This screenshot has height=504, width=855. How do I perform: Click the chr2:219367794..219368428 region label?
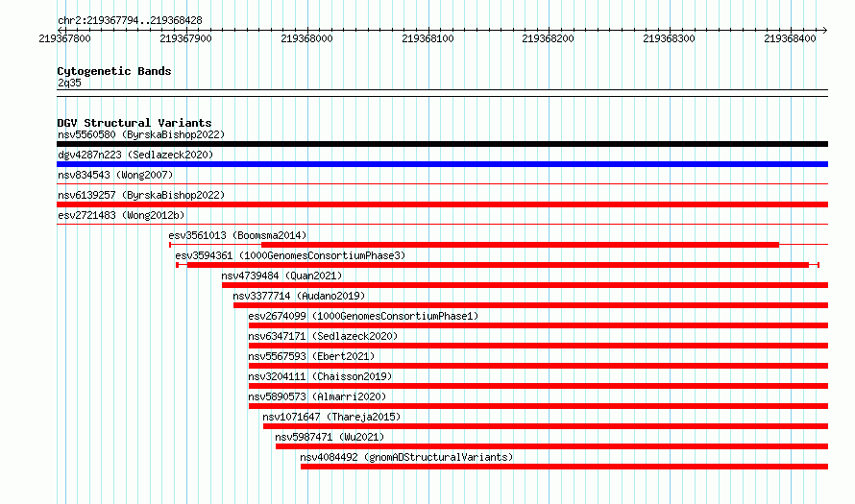pos(130,21)
